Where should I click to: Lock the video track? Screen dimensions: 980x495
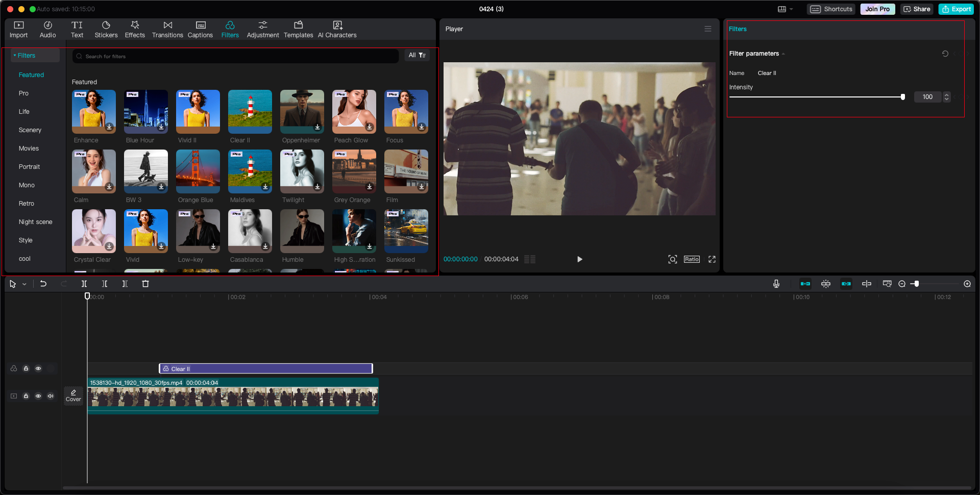[x=26, y=396]
